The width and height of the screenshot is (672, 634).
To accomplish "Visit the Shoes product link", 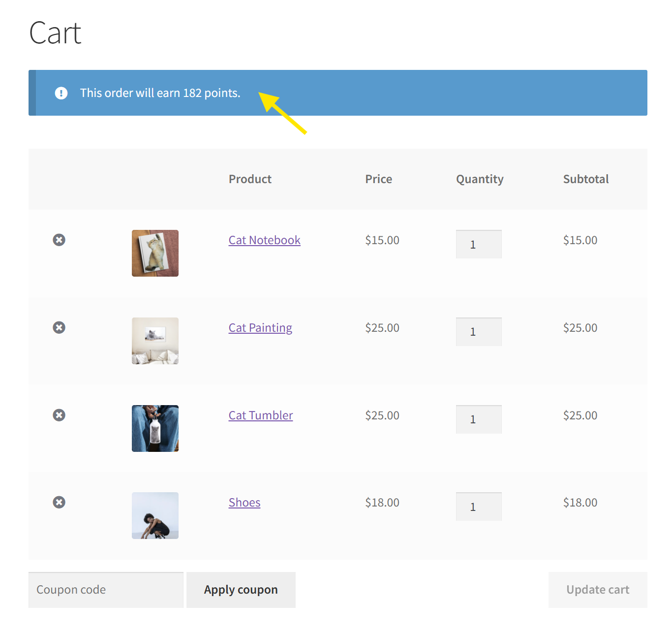I will click(244, 503).
